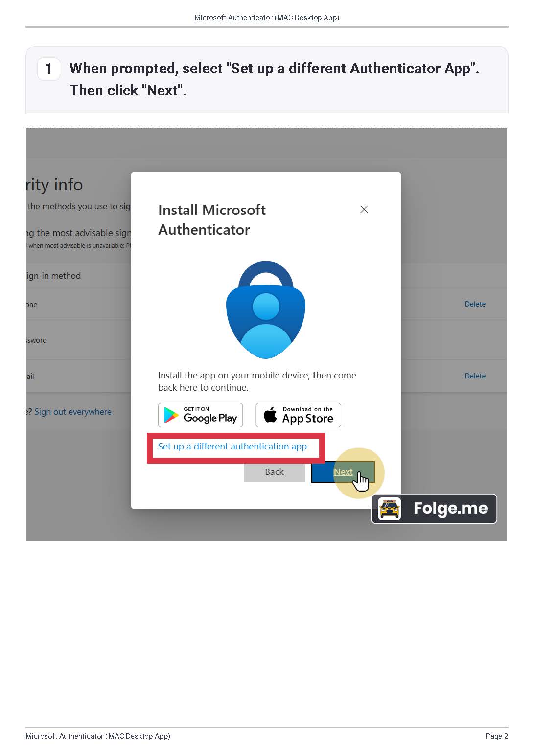Click the step 1 instruction text
This screenshot has height=756, width=534.
click(x=274, y=79)
